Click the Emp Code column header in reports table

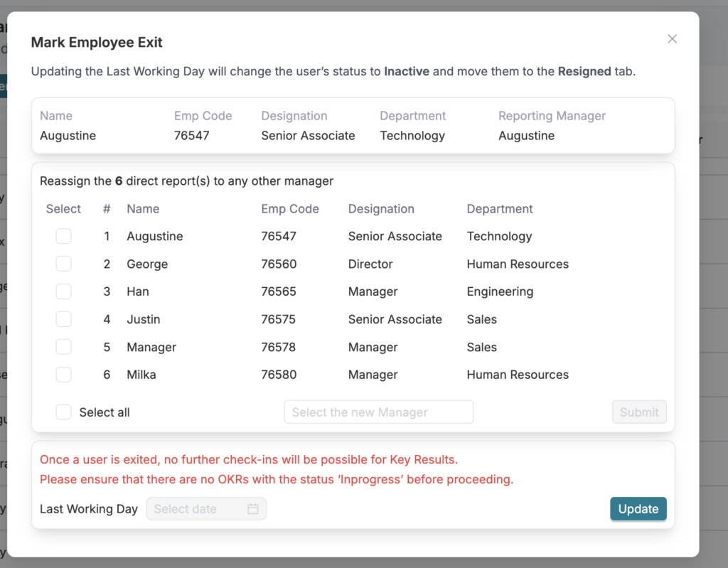click(x=290, y=209)
